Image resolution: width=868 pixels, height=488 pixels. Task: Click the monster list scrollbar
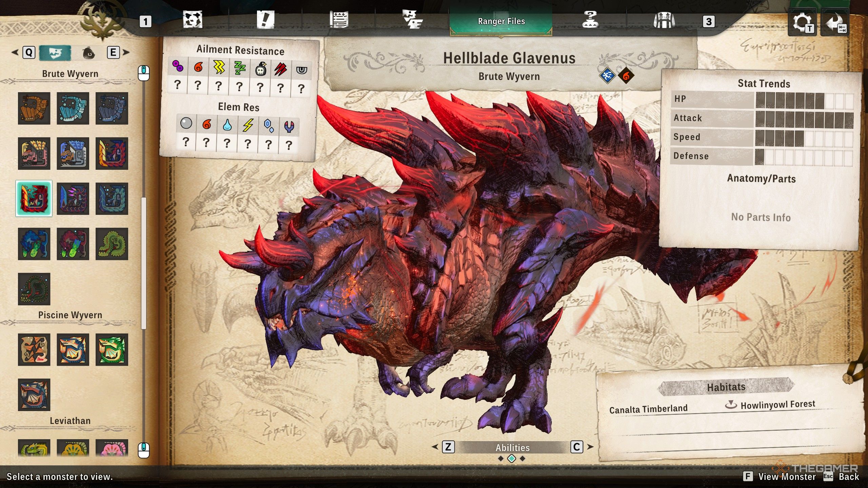(x=144, y=263)
